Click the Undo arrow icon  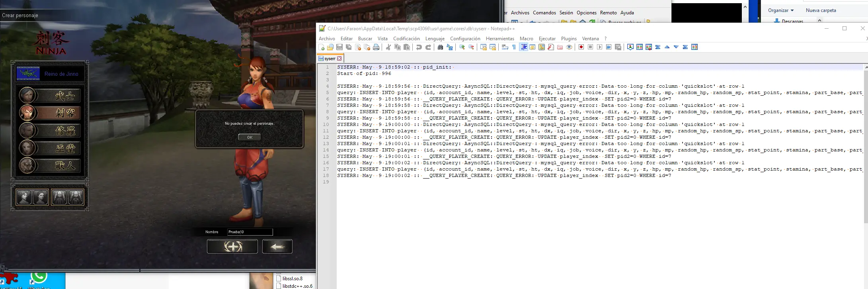click(x=419, y=47)
